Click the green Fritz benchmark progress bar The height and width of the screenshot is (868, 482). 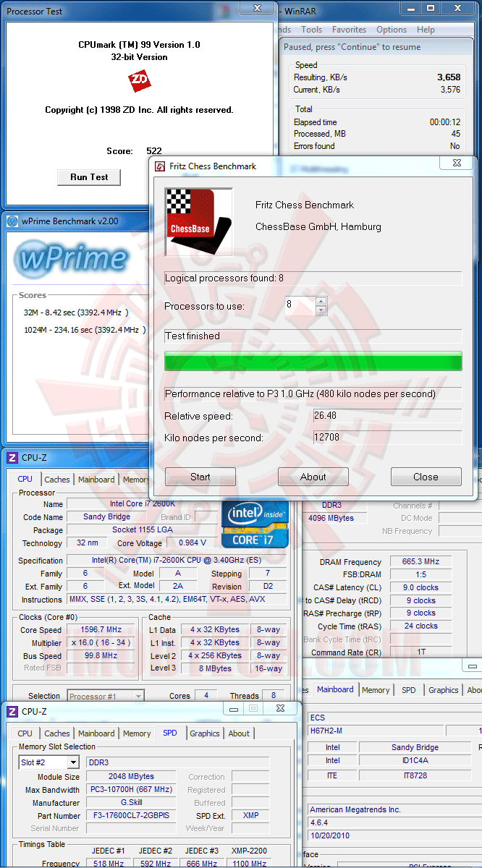pyautogui.click(x=313, y=361)
